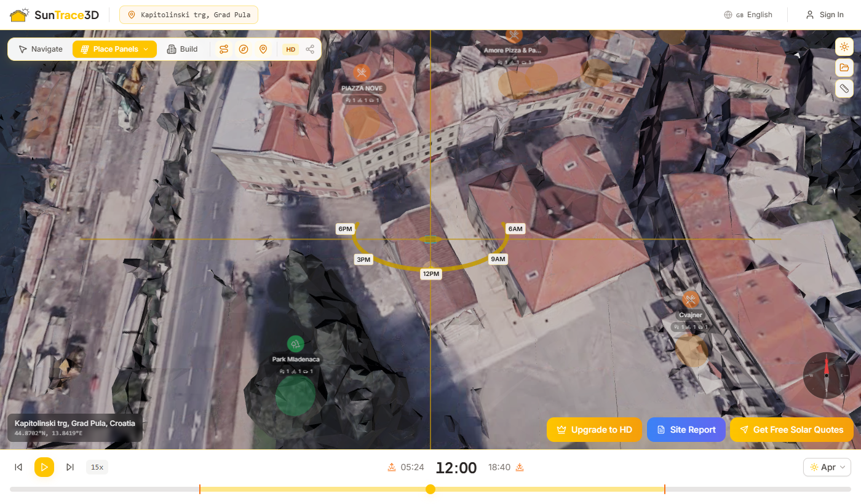Click the share icon in the toolbar
The height and width of the screenshot is (504, 861).
click(310, 49)
